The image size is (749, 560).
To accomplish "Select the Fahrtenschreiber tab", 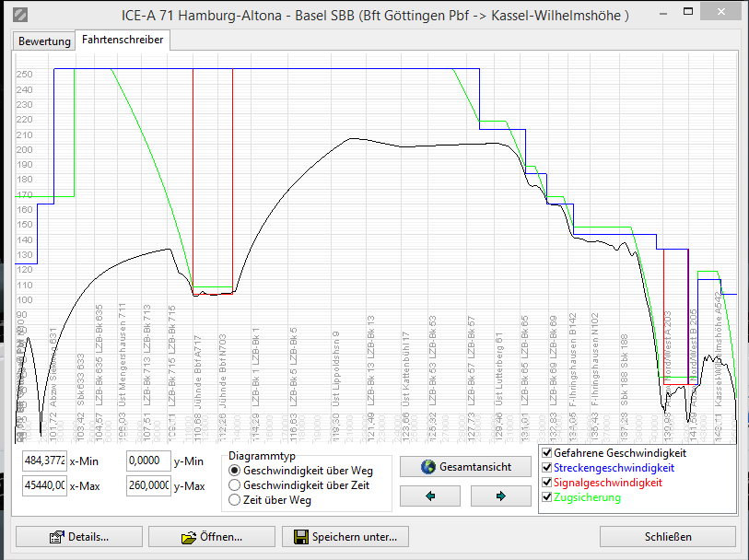I will (x=123, y=40).
